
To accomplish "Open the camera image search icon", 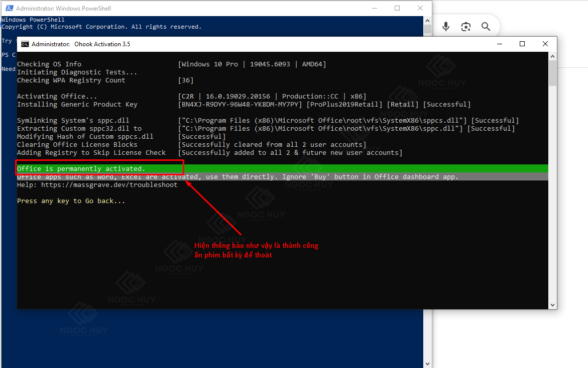I will pyautogui.click(x=466, y=27).
